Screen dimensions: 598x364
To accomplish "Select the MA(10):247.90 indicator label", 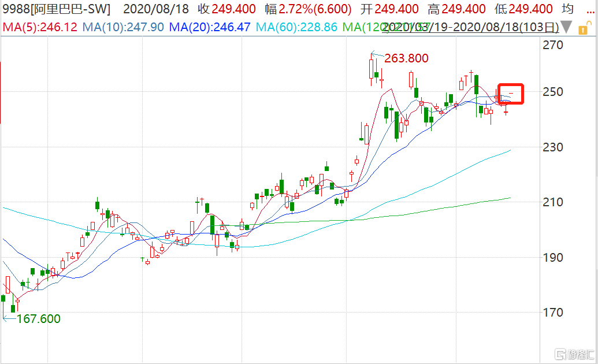I will coord(122,27).
